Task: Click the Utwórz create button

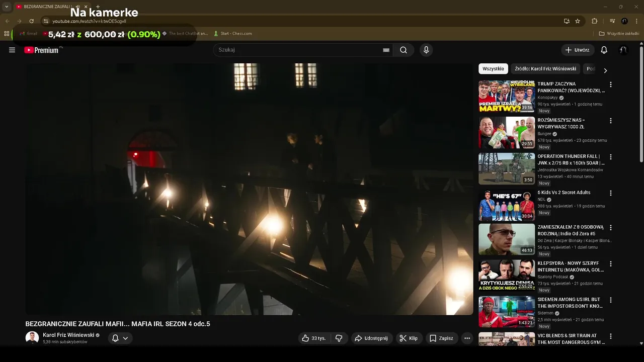Action: pos(578,50)
